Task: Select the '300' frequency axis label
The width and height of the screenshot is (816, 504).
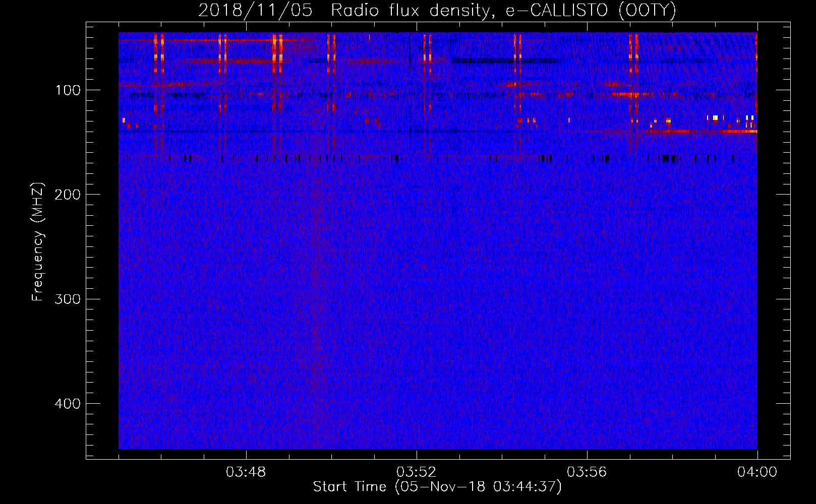Action: point(68,299)
